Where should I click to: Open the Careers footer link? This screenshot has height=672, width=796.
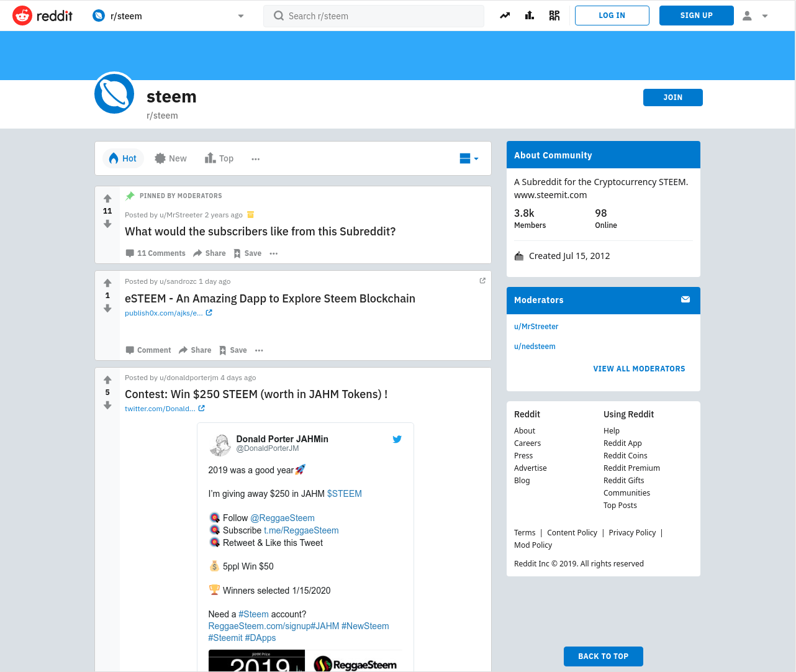(x=527, y=443)
